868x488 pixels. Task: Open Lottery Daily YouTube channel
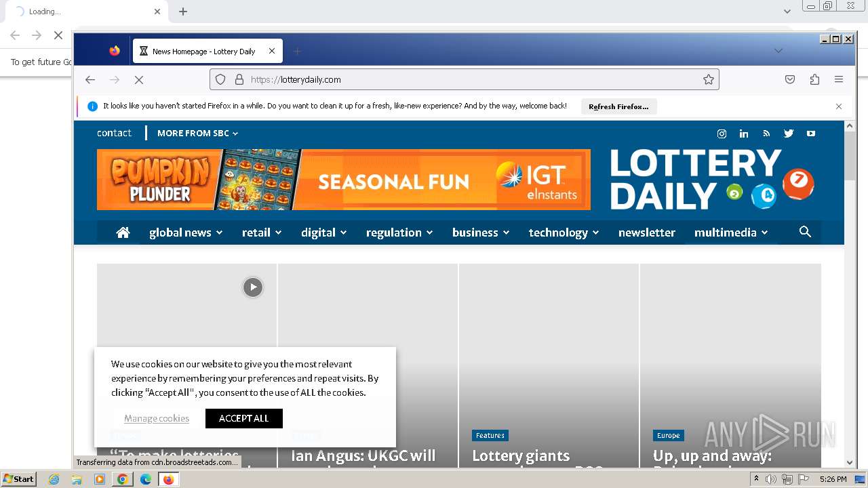click(811, 134)
